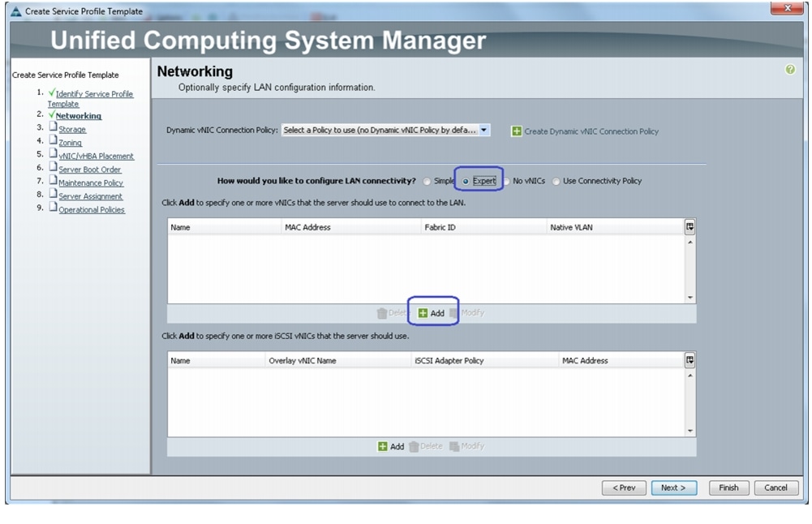Image resolution: width=812 pixels, height=524 pixels.
Task: Go to the Operational Policies step
Action: [x=92, y=210]
